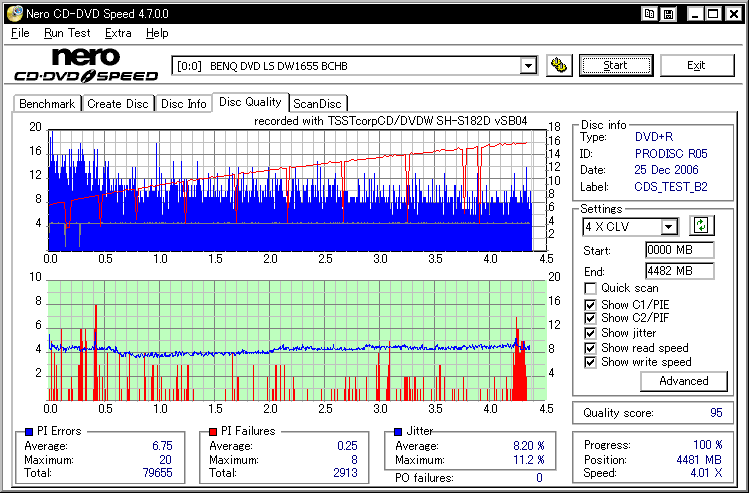
Task: Uncheck Show C1/PIE option
Action: [590, 304]
